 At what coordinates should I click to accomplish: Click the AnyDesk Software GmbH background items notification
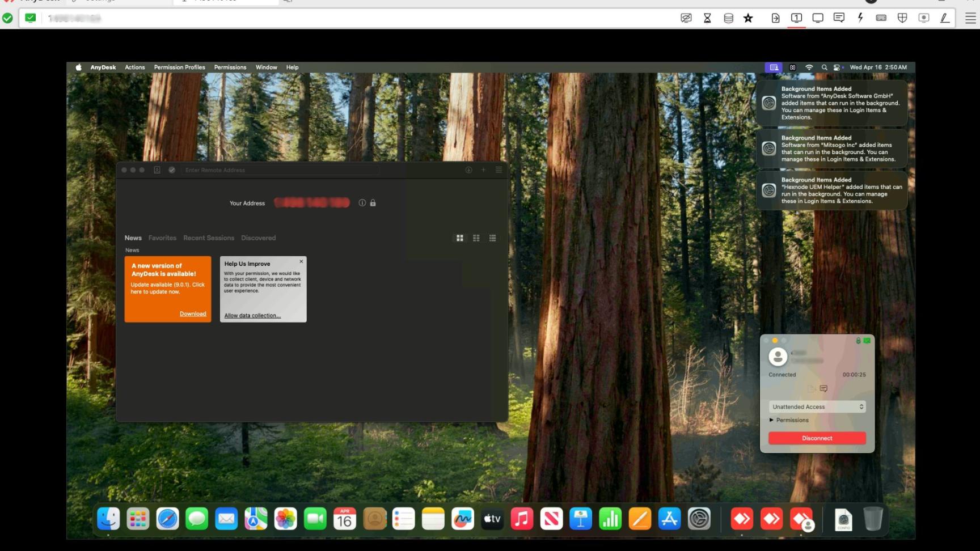point(832,103)
